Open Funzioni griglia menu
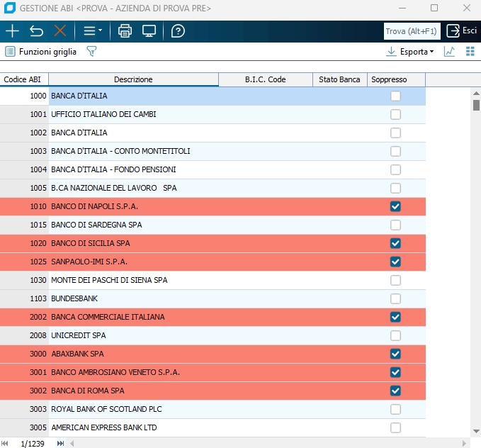 tap(41, 52)
